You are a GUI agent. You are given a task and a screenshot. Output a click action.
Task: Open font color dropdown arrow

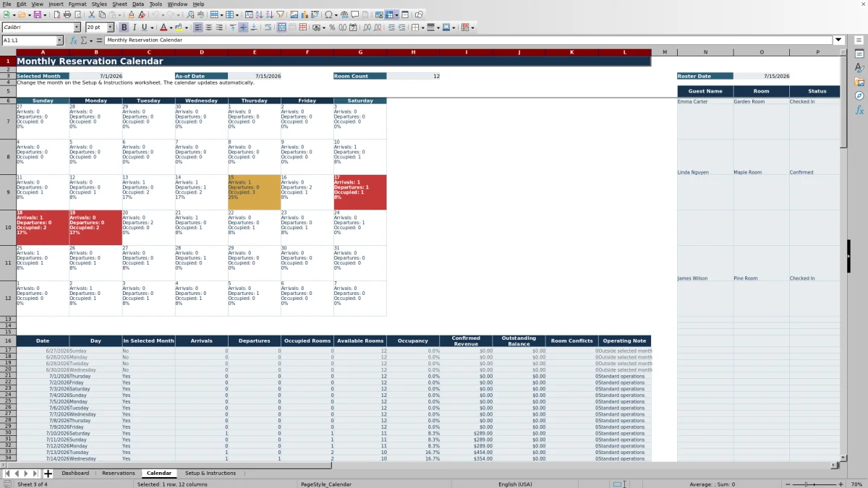pos(171,27)
